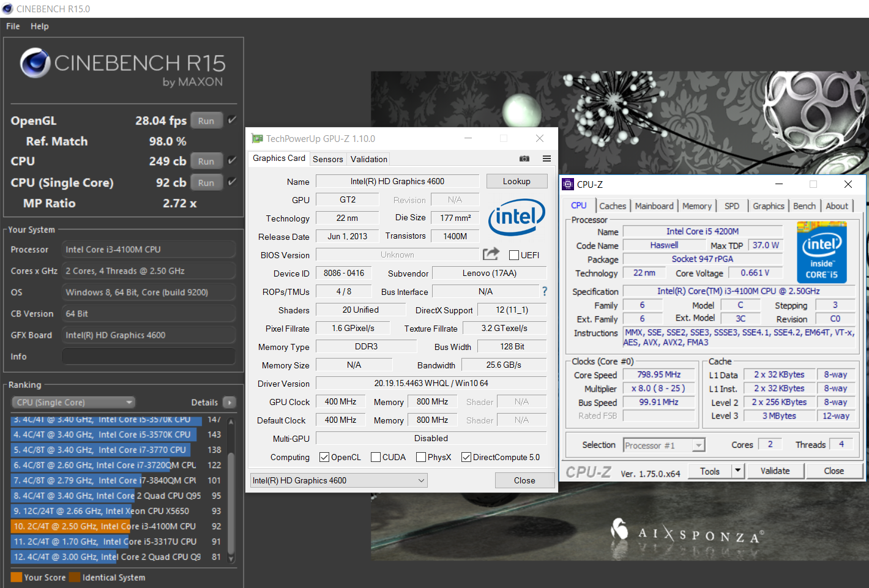
Task: Switch to the CPU-Z SPD tab
Action: click(x=732, y=206)
